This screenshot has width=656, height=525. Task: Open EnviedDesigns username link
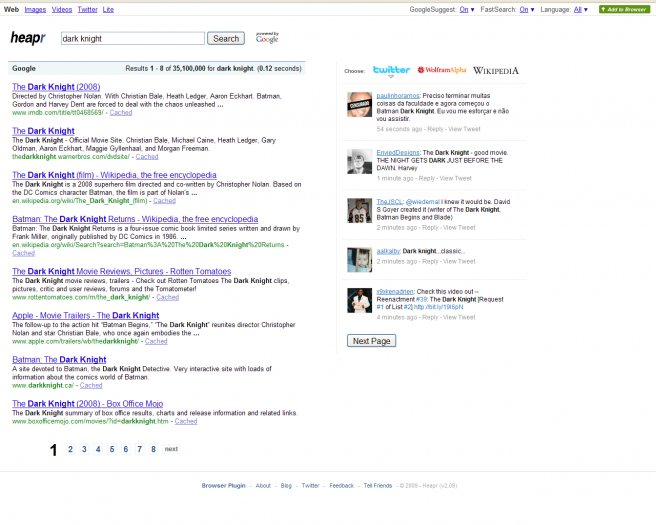point(398,153)
